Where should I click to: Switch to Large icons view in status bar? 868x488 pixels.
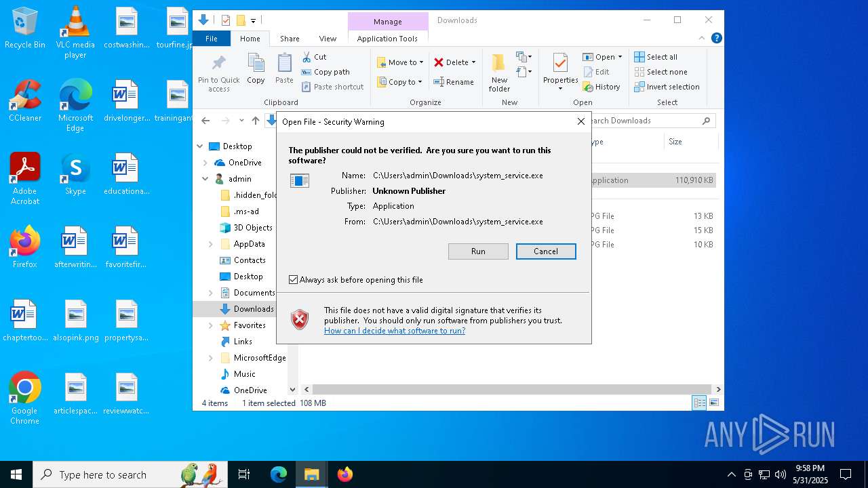[713, 403]
